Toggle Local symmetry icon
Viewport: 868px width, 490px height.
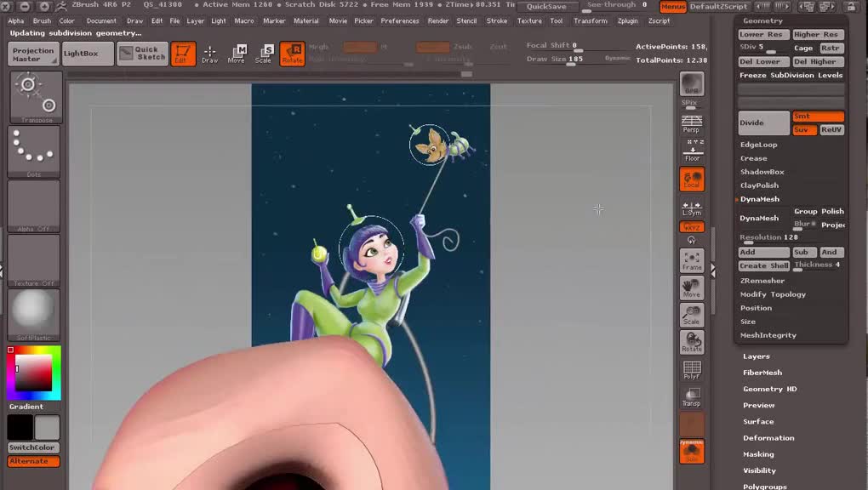(x=691, y=179)
